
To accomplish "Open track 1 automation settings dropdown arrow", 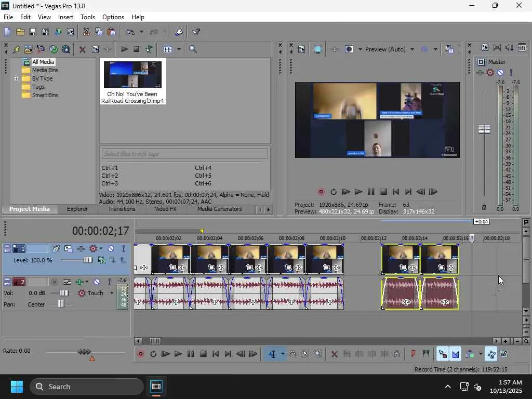I will [101, 249].
